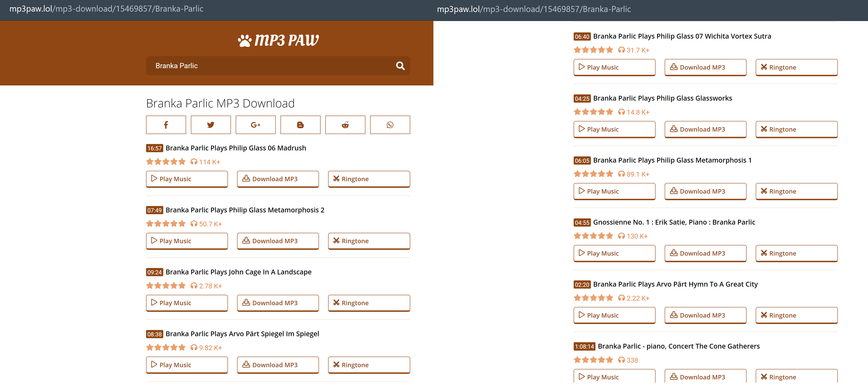
Task: Play Music for 06 Madrush
Action: coord(187,179)
